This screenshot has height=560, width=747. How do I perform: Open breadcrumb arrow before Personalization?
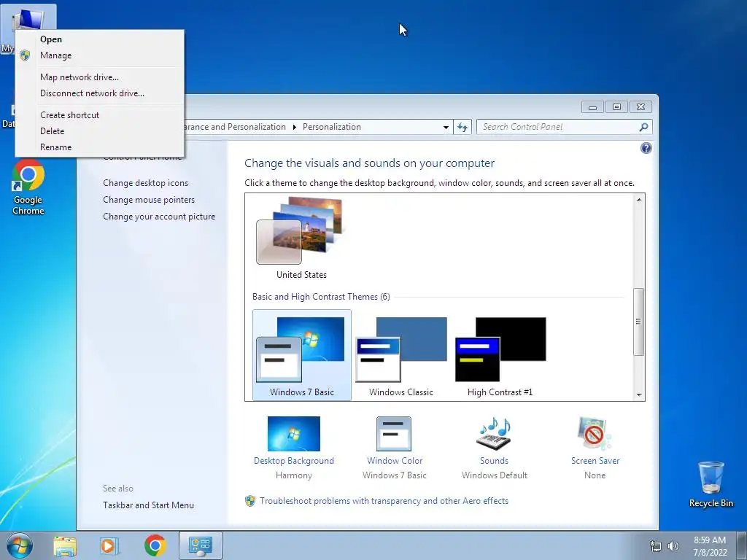point(294,127)
